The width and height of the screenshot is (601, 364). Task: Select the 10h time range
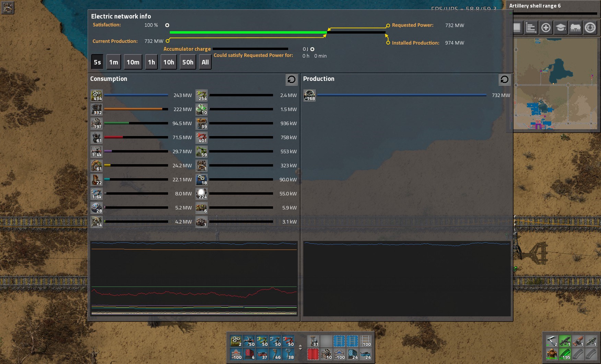pyautogui.click(x=169, y=62)
